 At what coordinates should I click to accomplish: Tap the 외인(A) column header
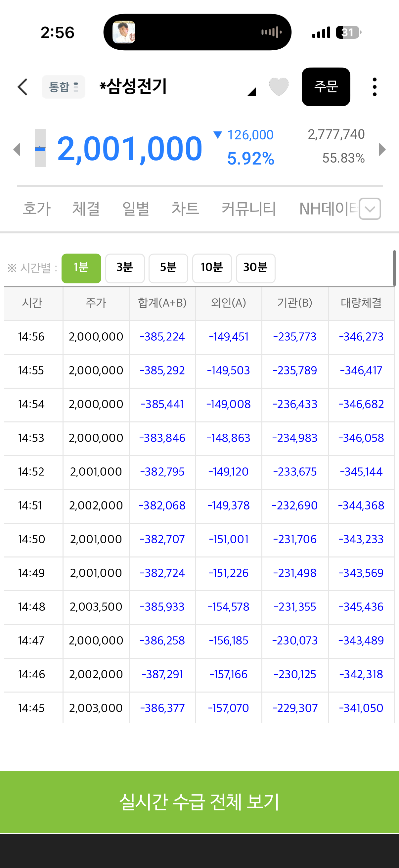point(229,303)
